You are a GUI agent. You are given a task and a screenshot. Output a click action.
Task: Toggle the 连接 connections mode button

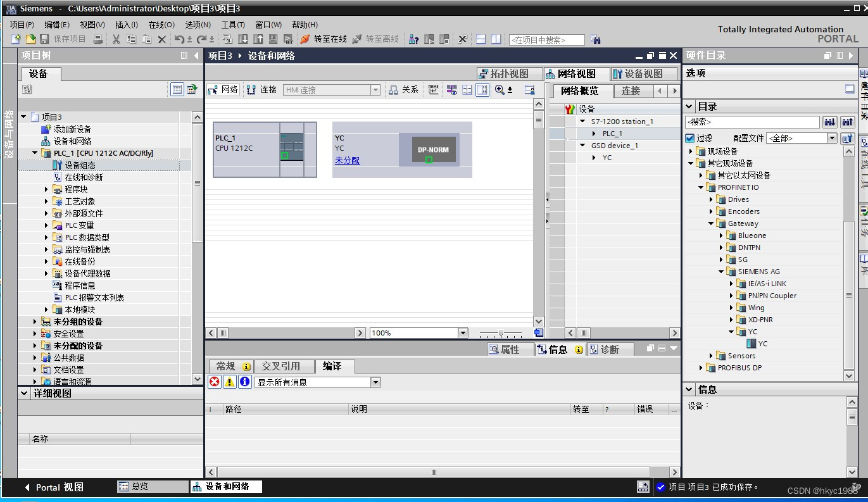[x=262, y=90]
